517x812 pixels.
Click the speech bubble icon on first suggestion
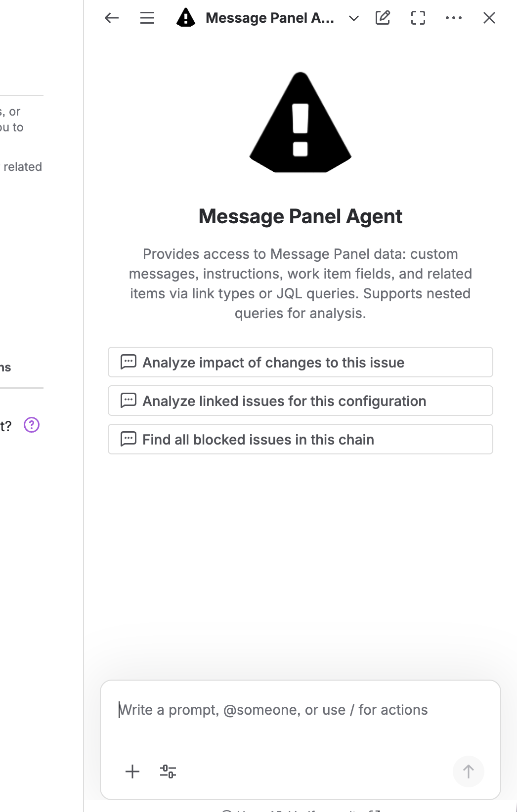[129, 362]
